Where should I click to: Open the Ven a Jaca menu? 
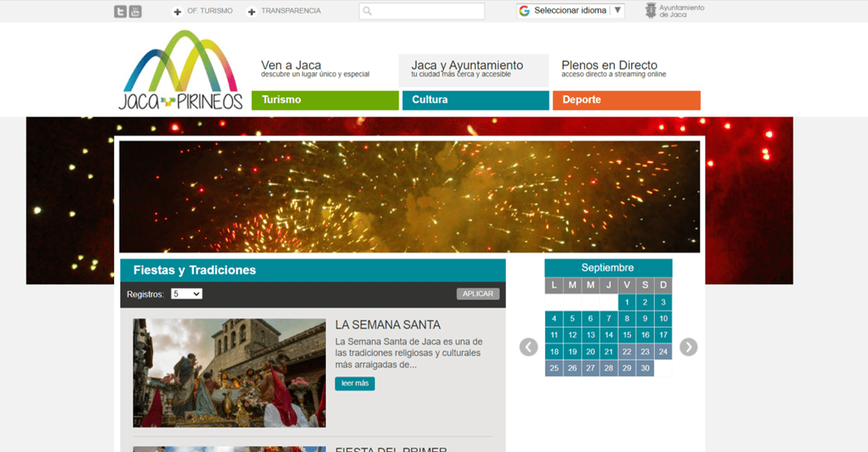[316, 69]
